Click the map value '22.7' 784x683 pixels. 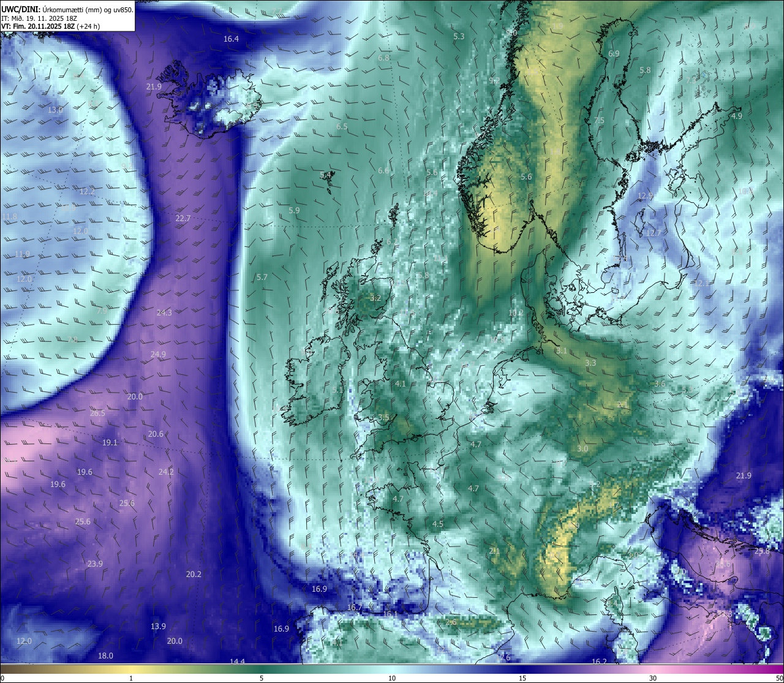tap(183, 219)
